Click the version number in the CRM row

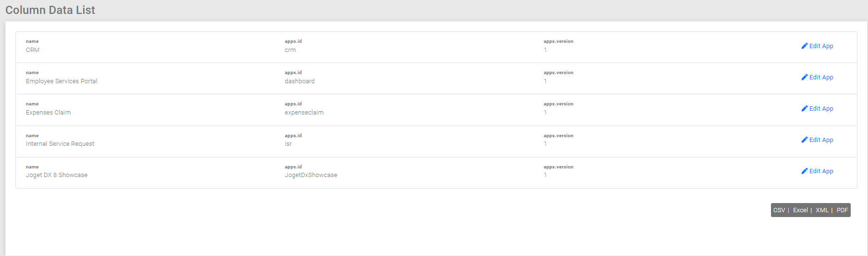coord(545,50)
